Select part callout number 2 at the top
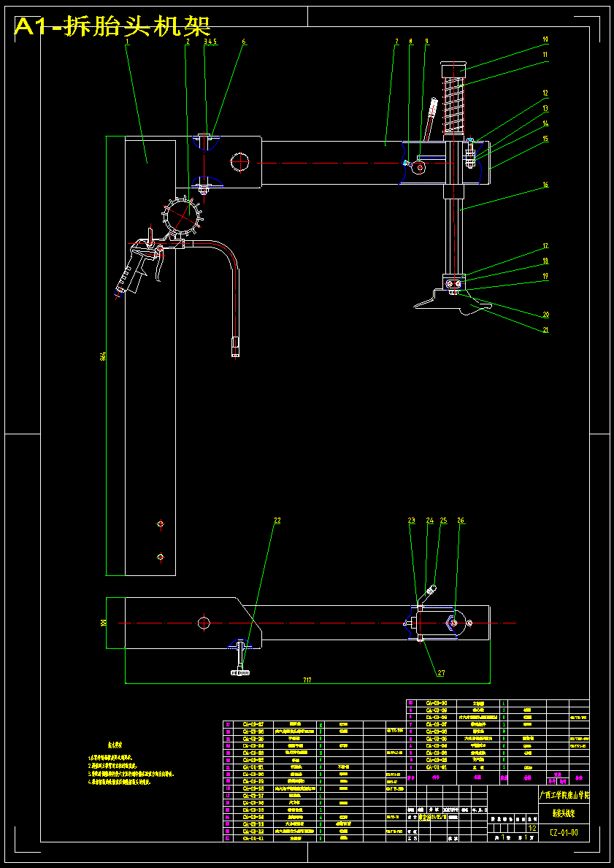Viewport: 614px width, 868px height. click(x=188, y=41)
